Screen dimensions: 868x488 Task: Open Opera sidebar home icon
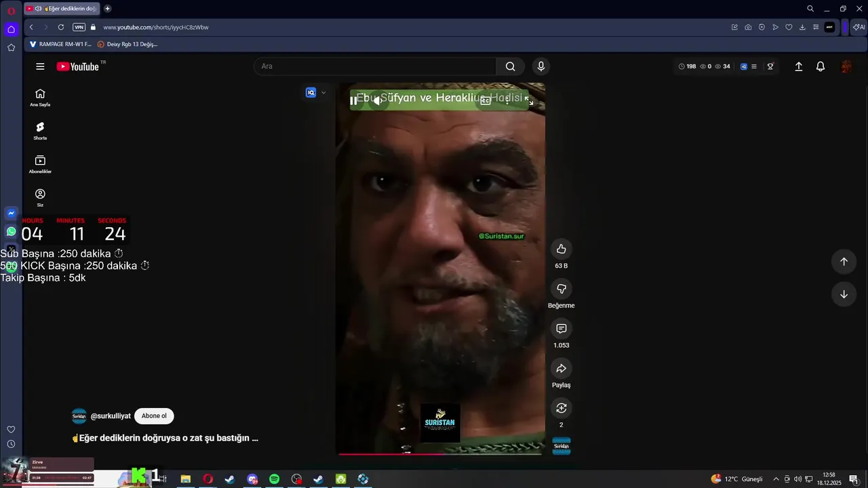tap(11, 29)
